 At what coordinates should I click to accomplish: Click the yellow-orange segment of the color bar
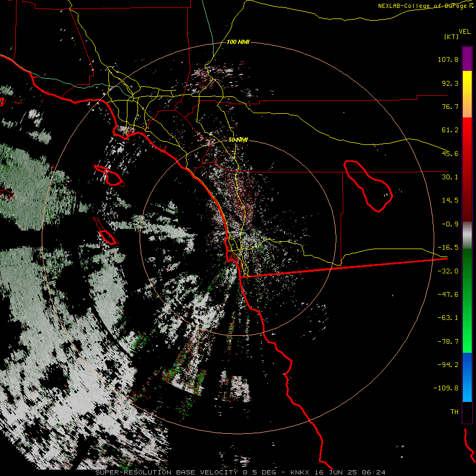[467, 94]
